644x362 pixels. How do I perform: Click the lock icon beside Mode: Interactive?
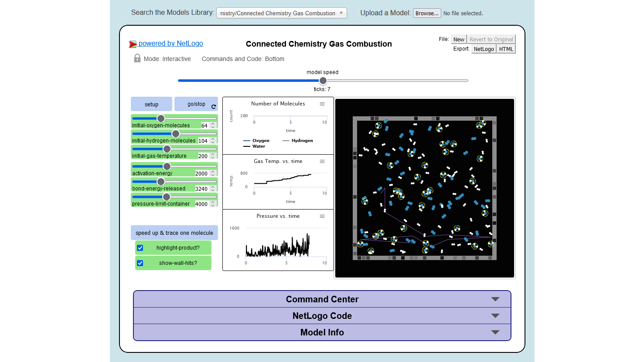137,58
